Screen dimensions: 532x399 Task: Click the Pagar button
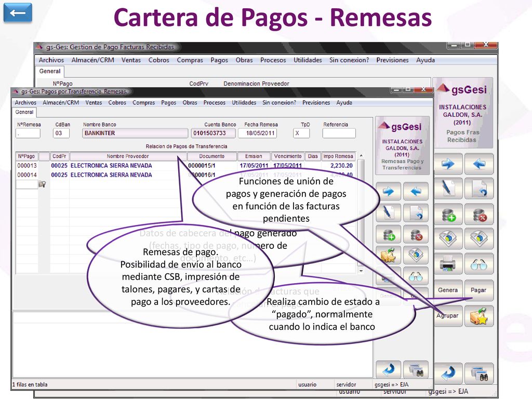pyautogui.click(x=478, y=290)
